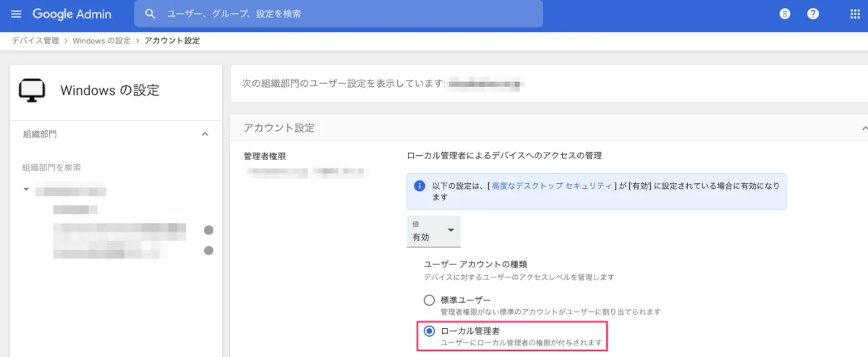Open the hamburger main menu
Viewport: 868px width, 357px height.
(17, 14)
